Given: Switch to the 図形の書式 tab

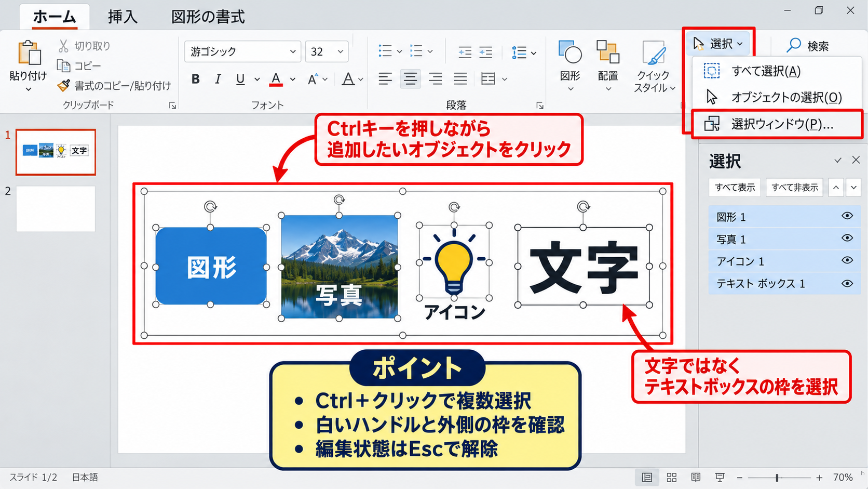Looking at the screenshot, I should point(208,17).
